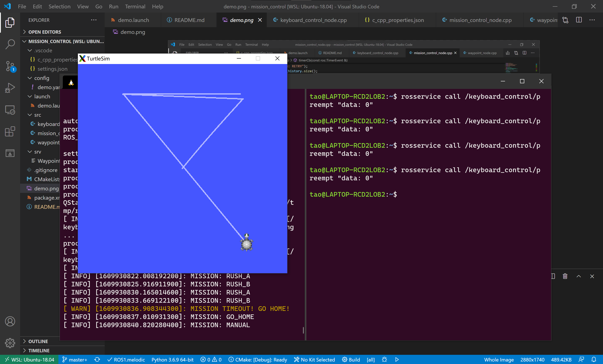Image resolution: width=603 pixels, height=364 pixels.
Task: Open the notifications bell
Action: click(x=594, y=360)
